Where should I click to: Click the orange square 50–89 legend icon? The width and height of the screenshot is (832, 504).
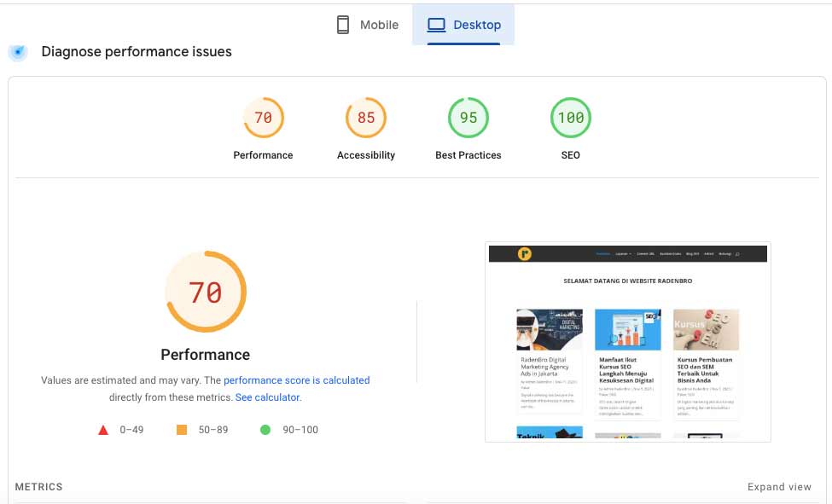(x=182, y=430)
